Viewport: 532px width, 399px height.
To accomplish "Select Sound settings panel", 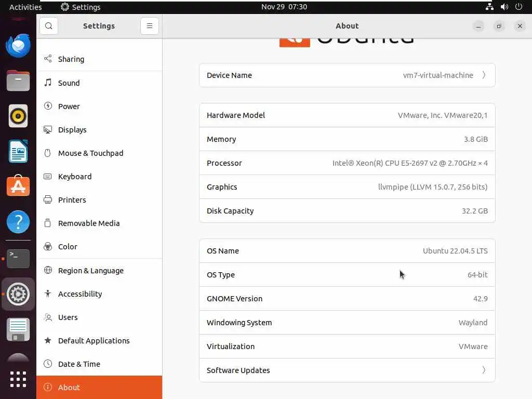I will (x=99, y=83).
